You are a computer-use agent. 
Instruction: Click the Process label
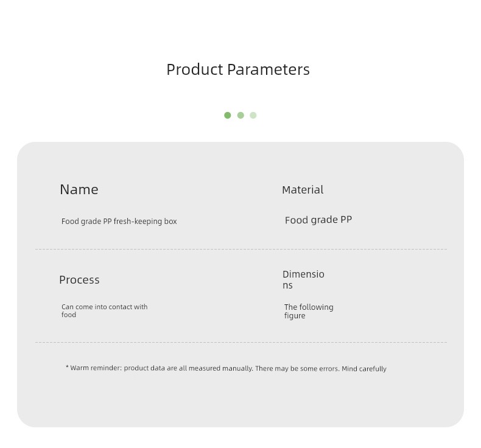pos(79,279)
